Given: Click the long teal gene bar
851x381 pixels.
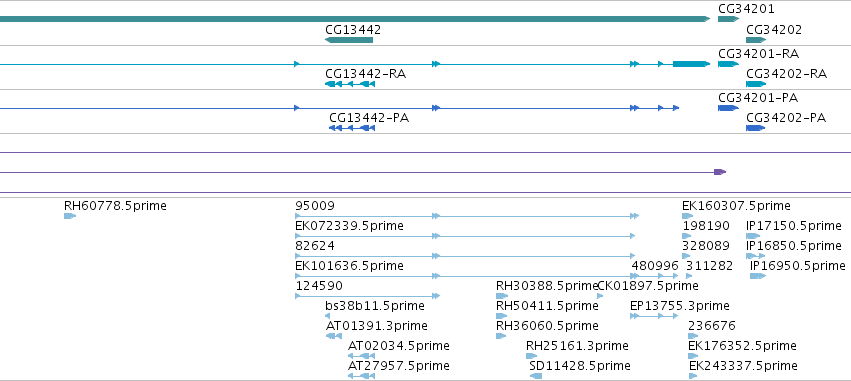Looking at the screenshot, I should click(x=355, y=19).
